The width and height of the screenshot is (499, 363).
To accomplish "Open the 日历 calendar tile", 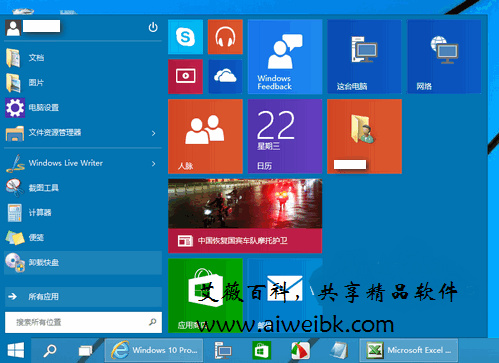I will click(285, 136).
